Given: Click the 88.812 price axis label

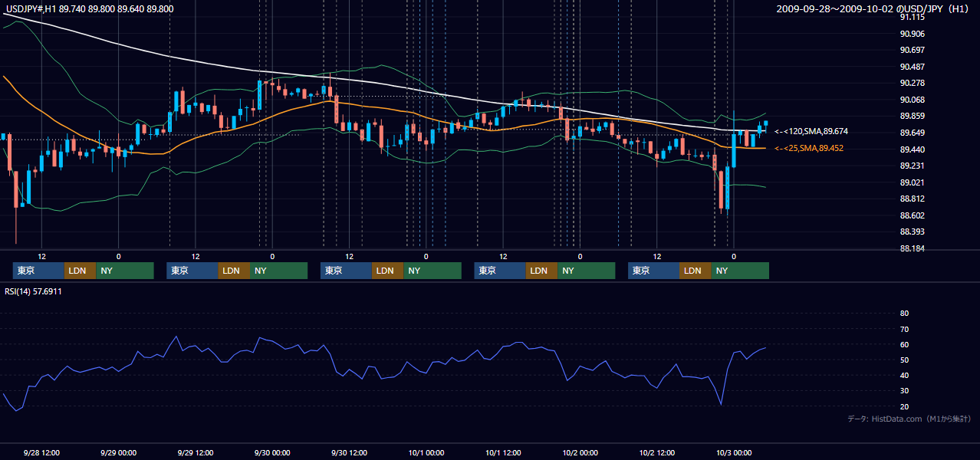Looking at the screenshot, I should pos(912,199).
